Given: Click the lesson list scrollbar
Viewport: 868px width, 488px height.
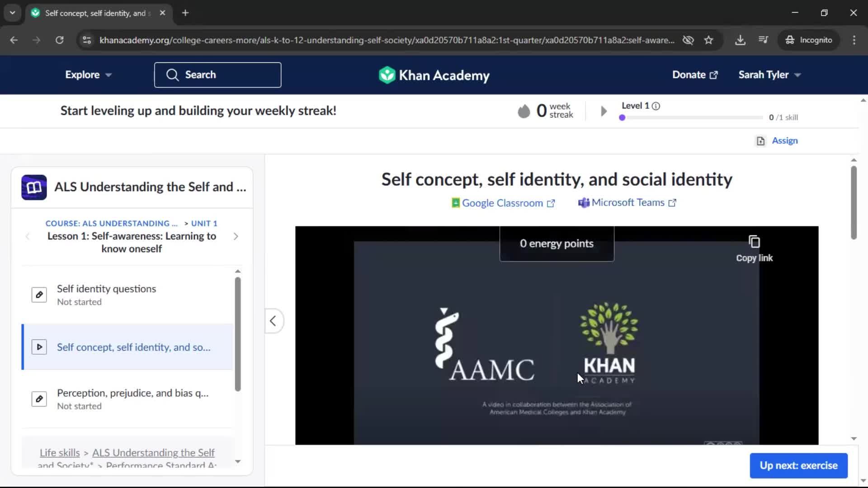Looking at the screenshot, I should tap(238, 334).
